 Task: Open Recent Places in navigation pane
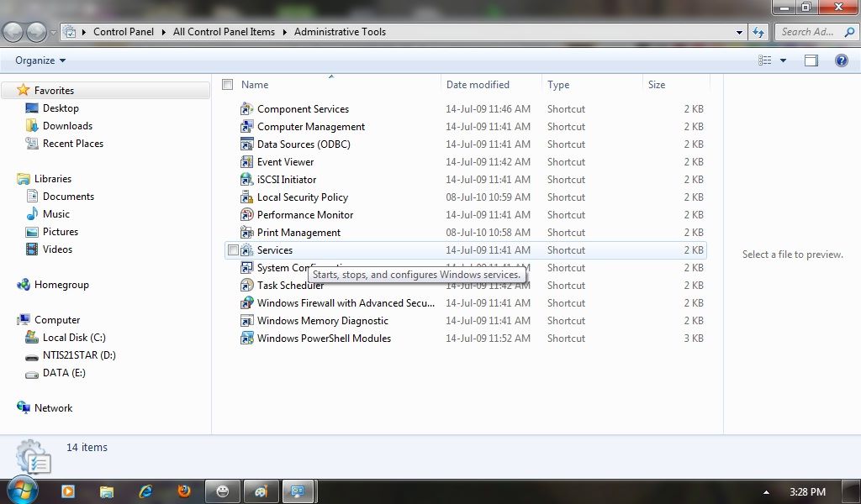73,143
